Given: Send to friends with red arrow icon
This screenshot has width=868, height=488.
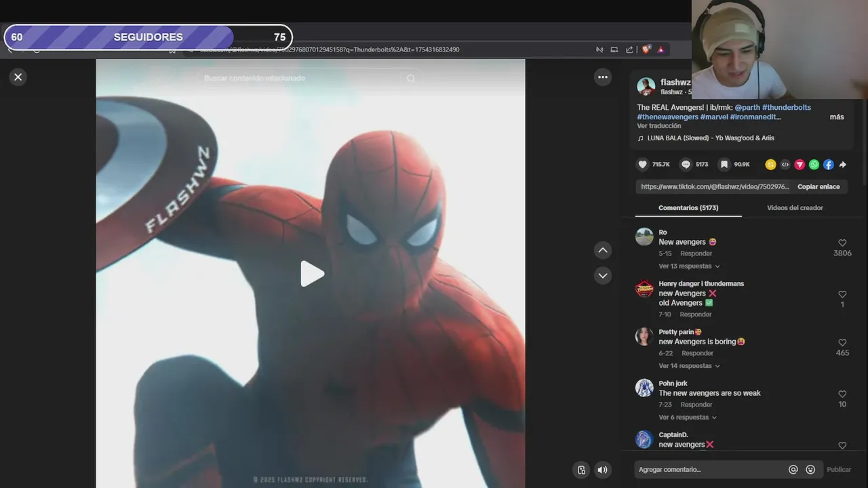Looking at the screenshot, I should coord(800,165).
